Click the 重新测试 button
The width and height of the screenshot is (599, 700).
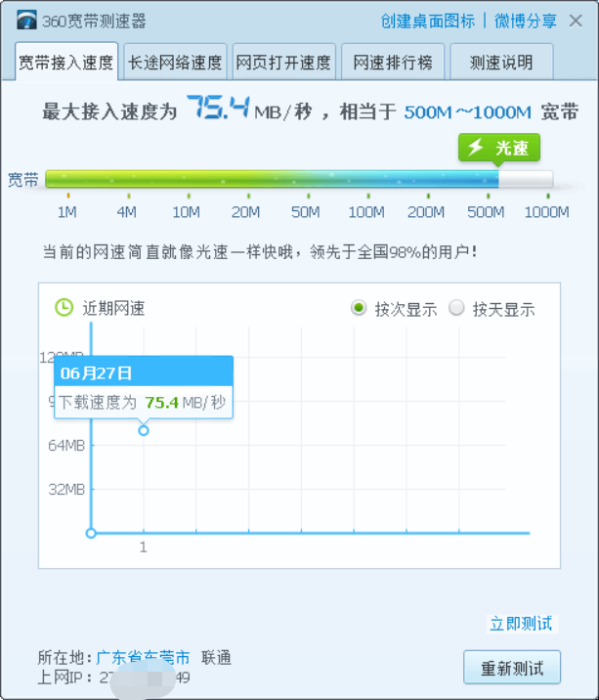[512, 668]
